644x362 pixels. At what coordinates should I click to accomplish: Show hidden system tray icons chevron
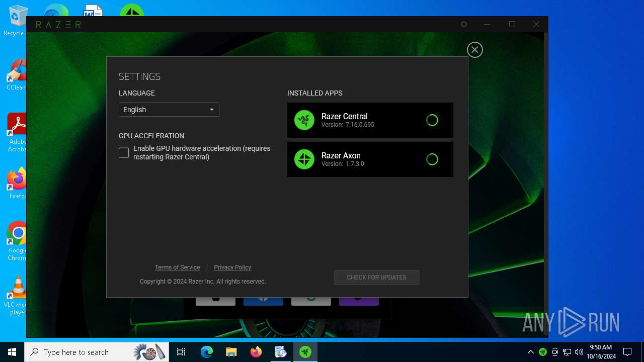(x=530, y=352)
